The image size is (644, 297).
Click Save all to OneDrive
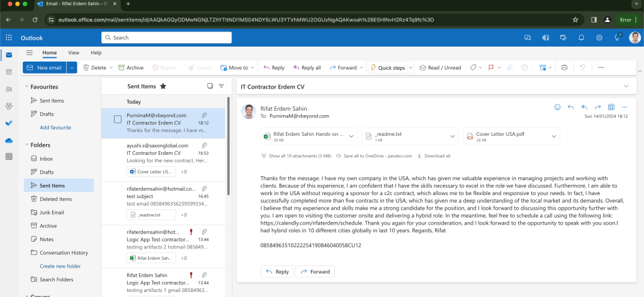click(374, 156)
